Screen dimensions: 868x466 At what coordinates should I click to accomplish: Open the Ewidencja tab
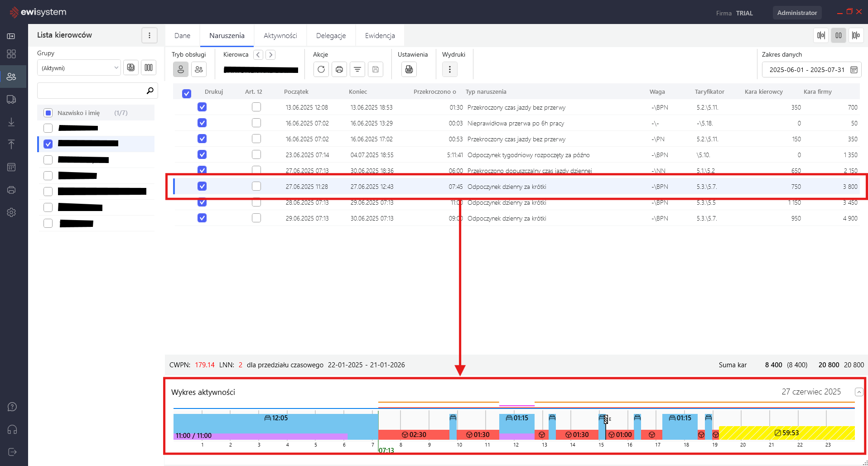point(380,36)
